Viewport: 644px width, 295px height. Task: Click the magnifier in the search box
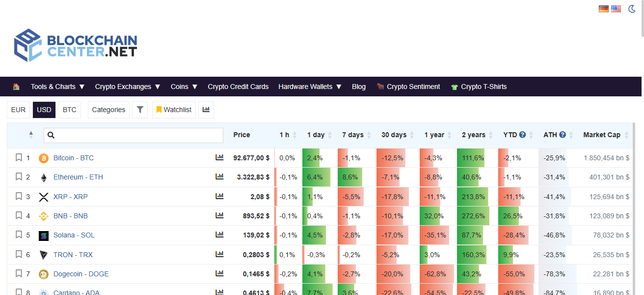pos(51,134)
